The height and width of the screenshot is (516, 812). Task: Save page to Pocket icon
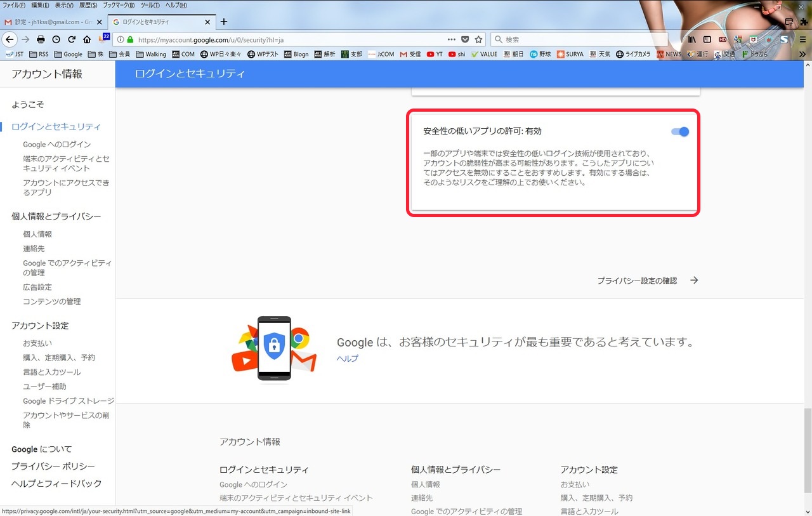465,39
